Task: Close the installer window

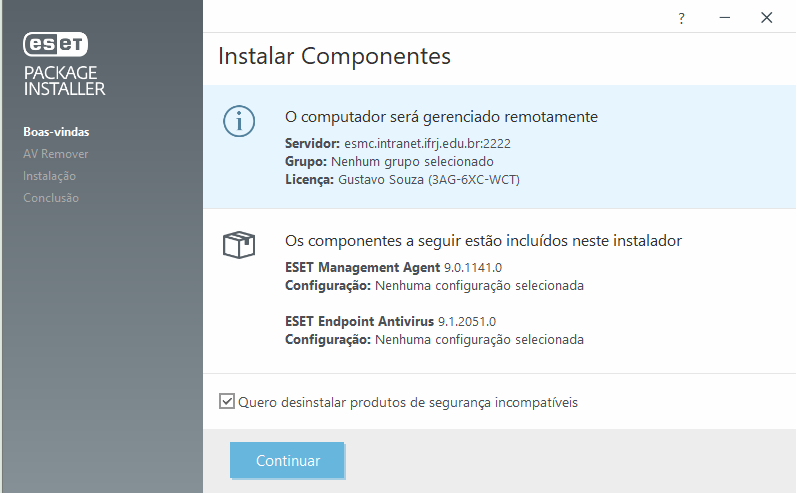Action: point(767,18)
